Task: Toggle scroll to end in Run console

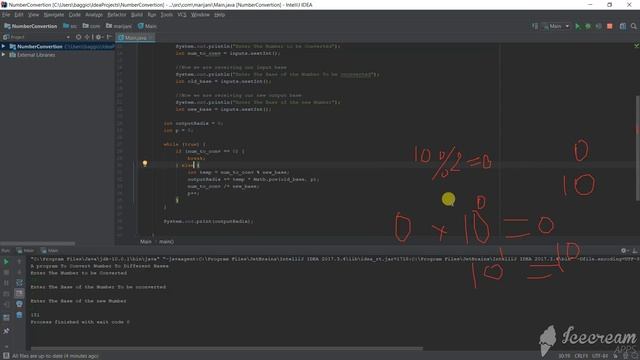Action: 19,293
